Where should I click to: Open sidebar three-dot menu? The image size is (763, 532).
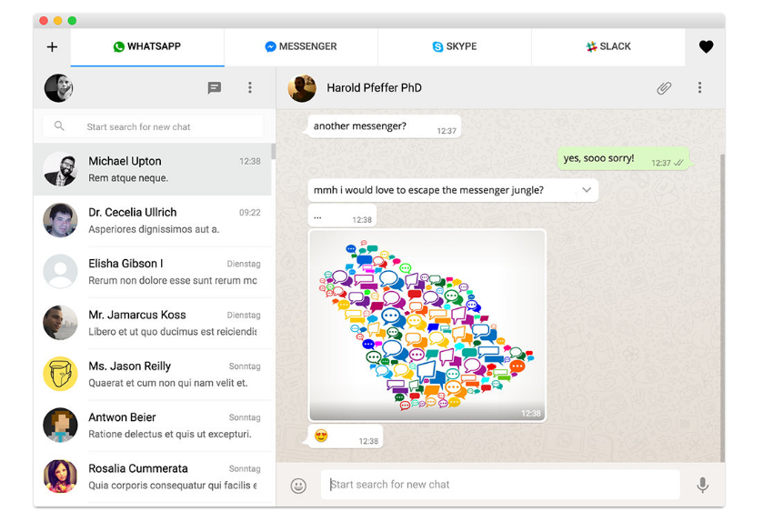250,87
